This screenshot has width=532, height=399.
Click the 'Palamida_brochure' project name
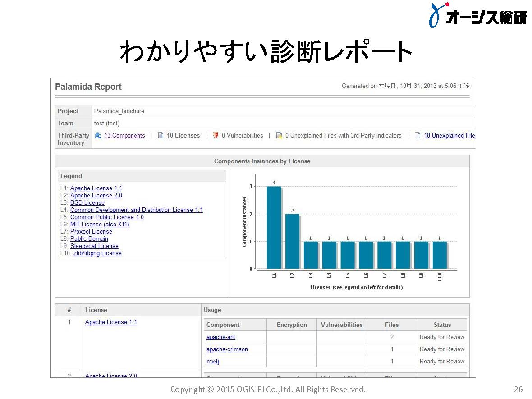(x=119, y=111)
